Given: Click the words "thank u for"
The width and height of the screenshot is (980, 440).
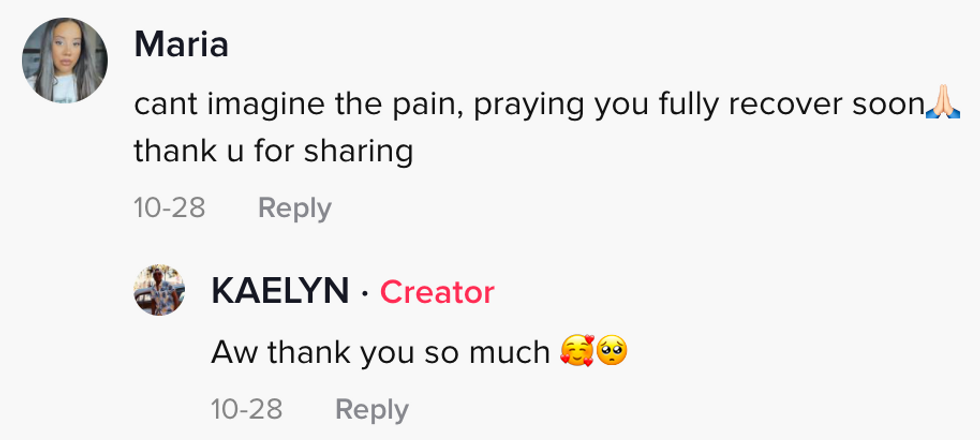Looking at the screenshot, I should pyautogui.click(x=215, y=151).
